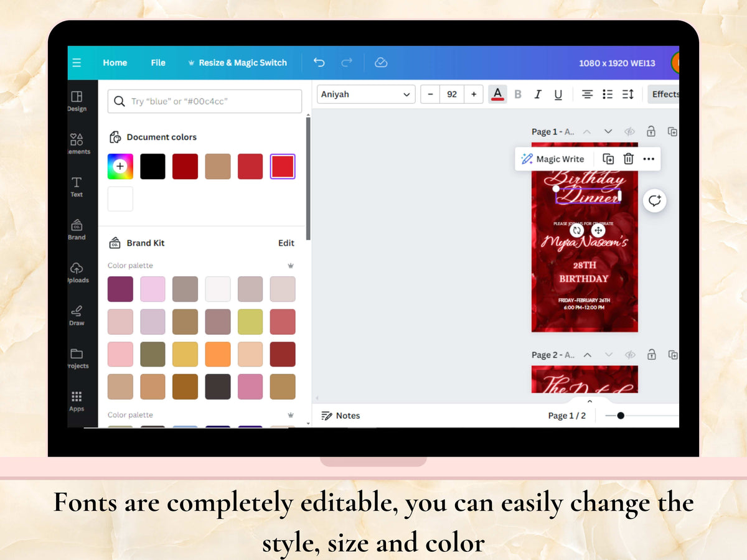Open the Design panel in sidebar
This screenshot has height=560, width=747.
[x=77, y=101]
